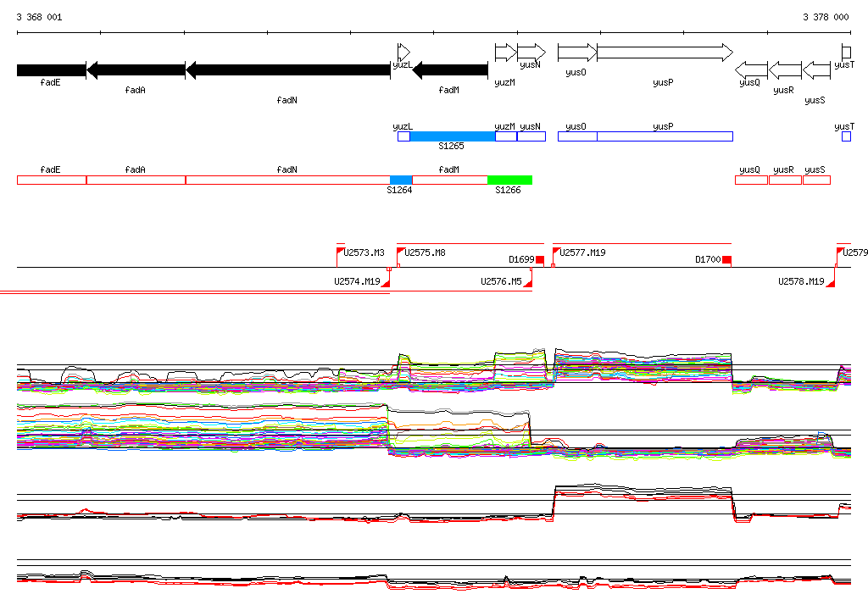
Task: Select the yusT gene arrow at top right
Action: click(847, 53)
